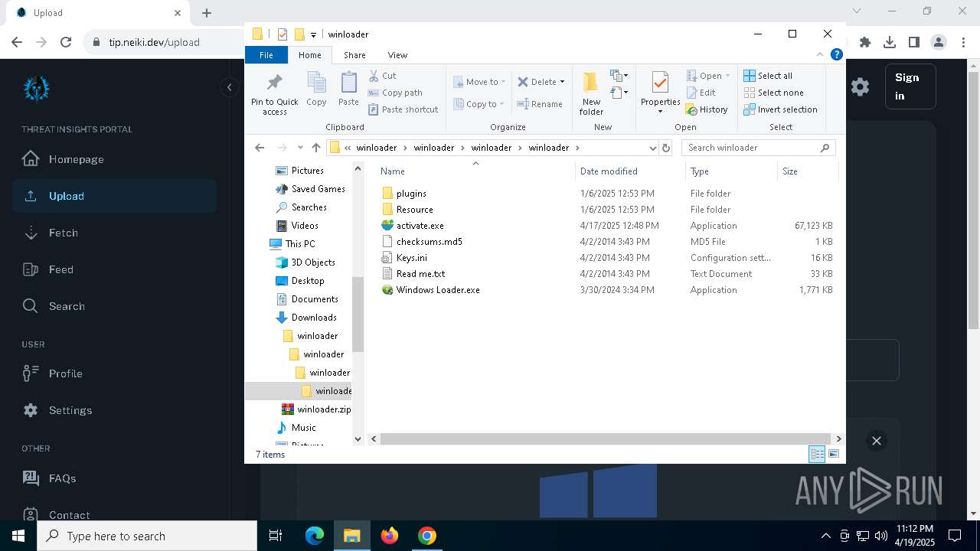
Task: Show hidden system tray icons
Action: 825,536
